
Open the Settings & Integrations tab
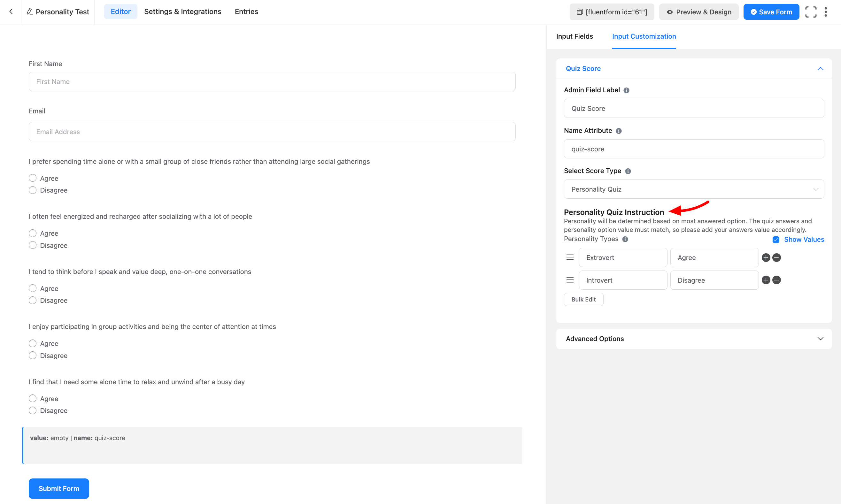(x=182, y=11)
